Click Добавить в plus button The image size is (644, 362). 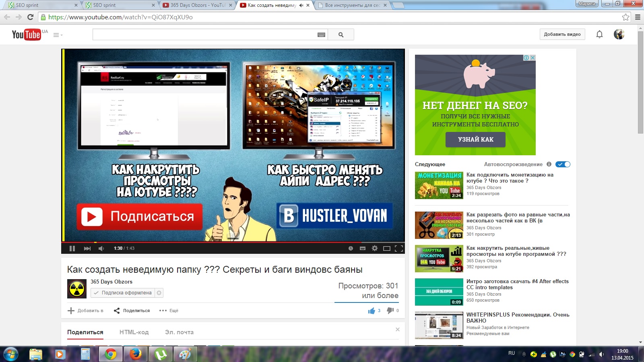(x=85, y=311)
